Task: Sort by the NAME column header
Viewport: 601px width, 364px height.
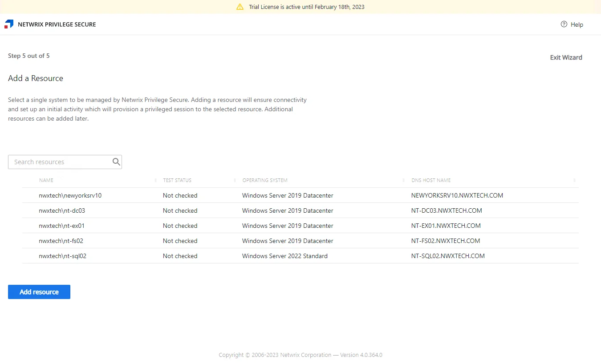Action: tap(46, 180)
